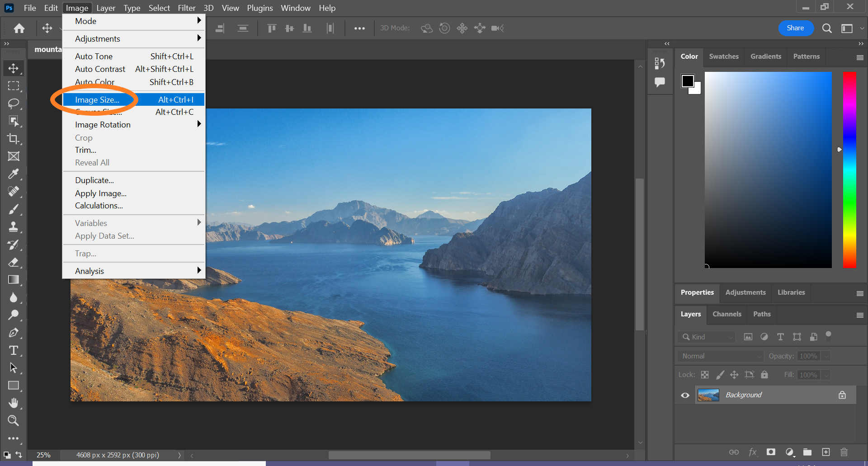Open the Layers panel options menu
The height and width of the screenshot is (466, 868).
point(860,315)
